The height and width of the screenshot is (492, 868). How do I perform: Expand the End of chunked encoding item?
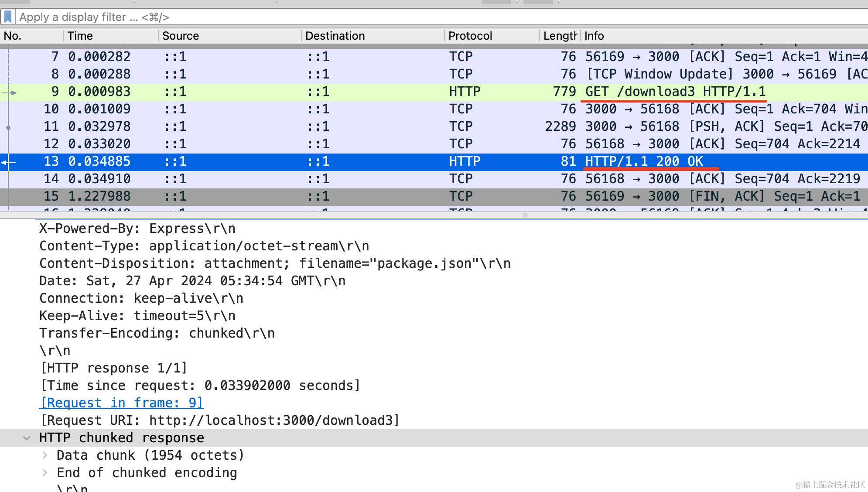(x=45, y=473)
